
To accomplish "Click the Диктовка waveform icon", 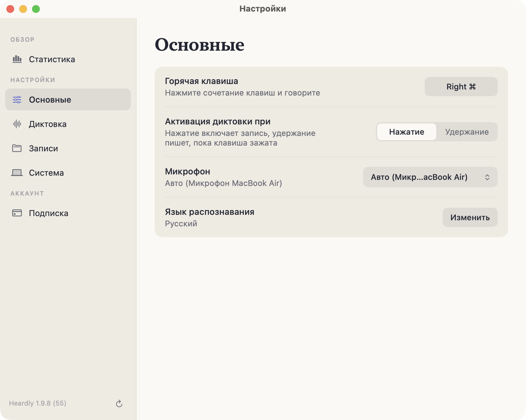I will click(x=17, y=124).
